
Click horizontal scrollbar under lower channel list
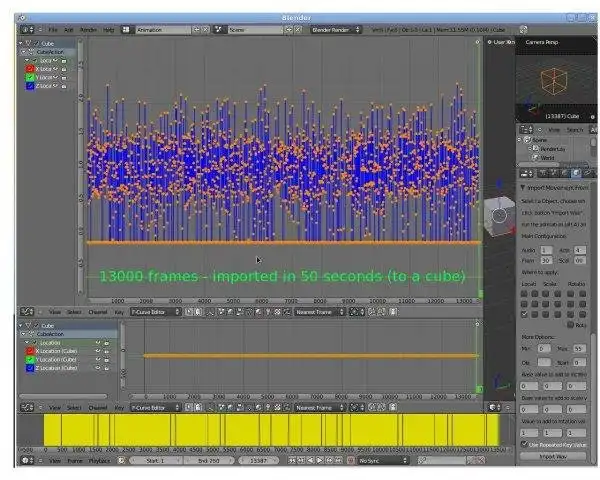click(63, 396)
